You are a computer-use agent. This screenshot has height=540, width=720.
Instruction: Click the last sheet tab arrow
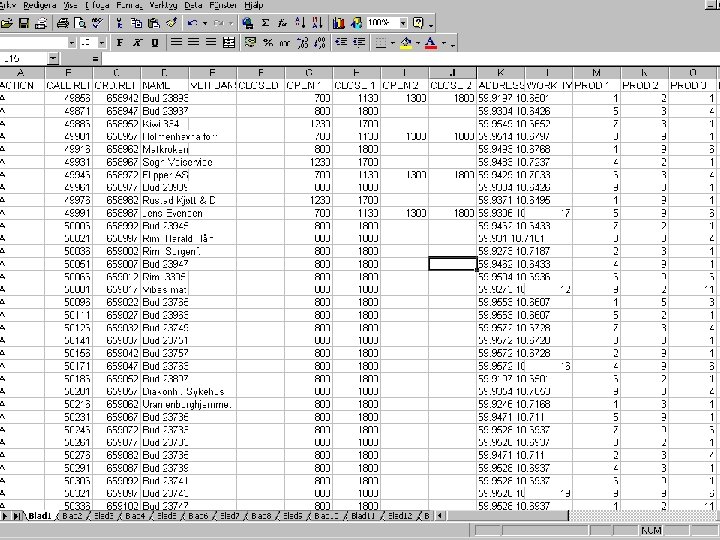pos(16,516)
